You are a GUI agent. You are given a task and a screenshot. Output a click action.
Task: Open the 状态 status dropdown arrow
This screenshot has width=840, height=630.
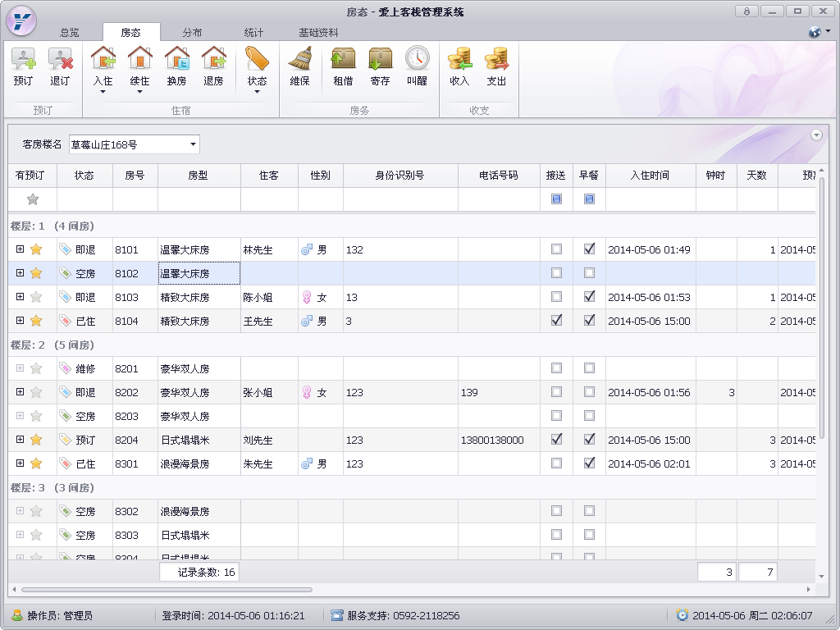point(257,92)
